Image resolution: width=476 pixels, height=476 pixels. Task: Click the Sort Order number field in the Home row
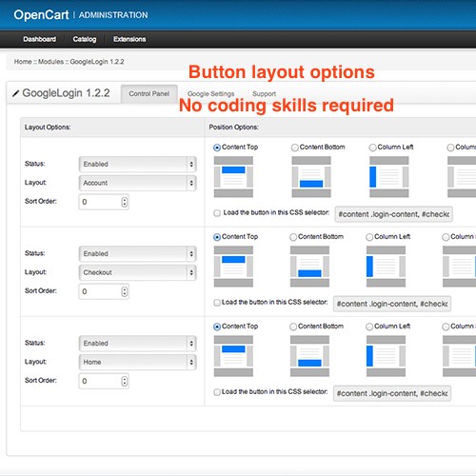click(104, 381)
